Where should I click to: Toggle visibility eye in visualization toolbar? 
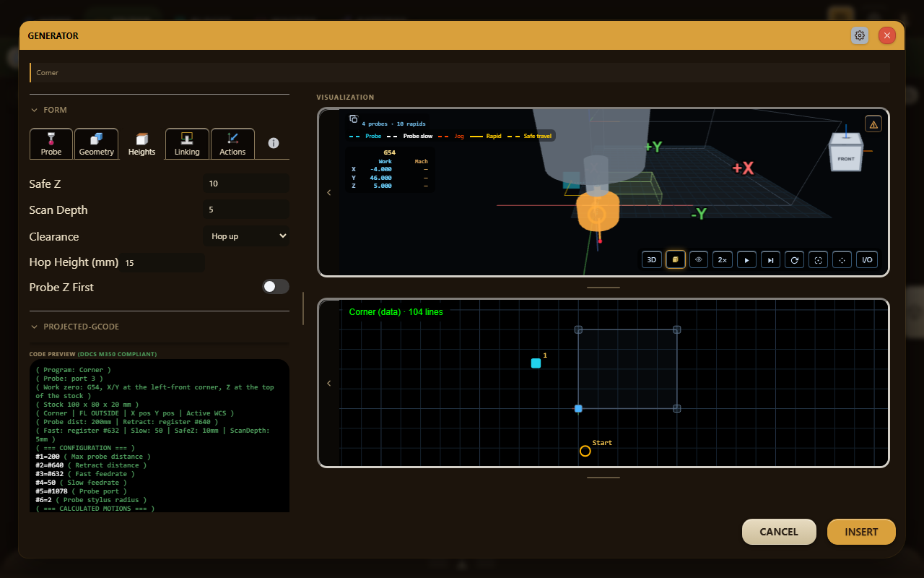pyautogui.click(x=699, y=260)
